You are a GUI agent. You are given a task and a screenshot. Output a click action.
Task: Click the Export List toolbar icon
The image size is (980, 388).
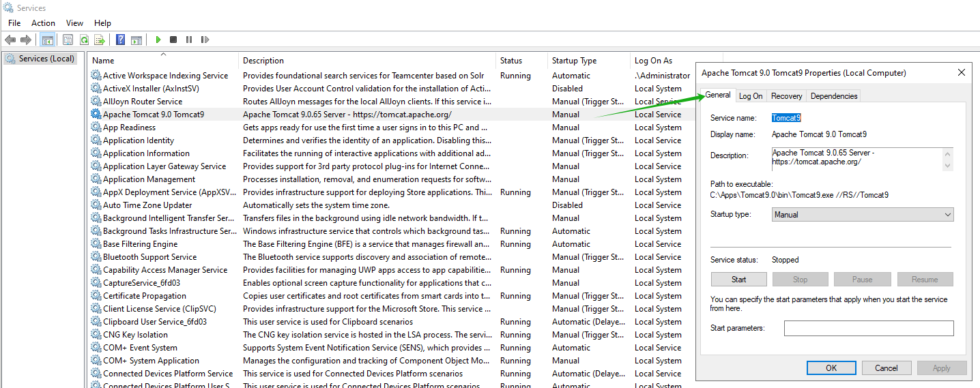pos(100,40)
